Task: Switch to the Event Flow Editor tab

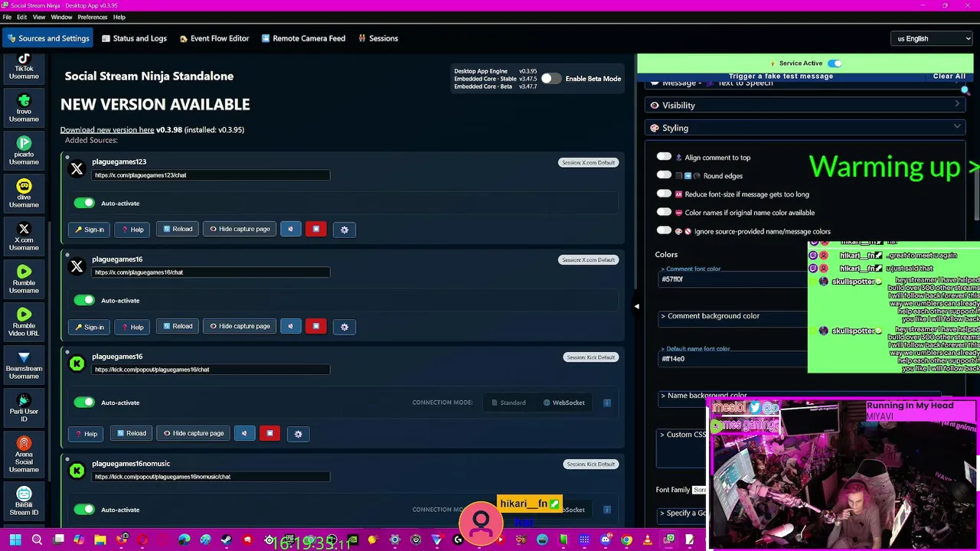Action: pos(214,38)
